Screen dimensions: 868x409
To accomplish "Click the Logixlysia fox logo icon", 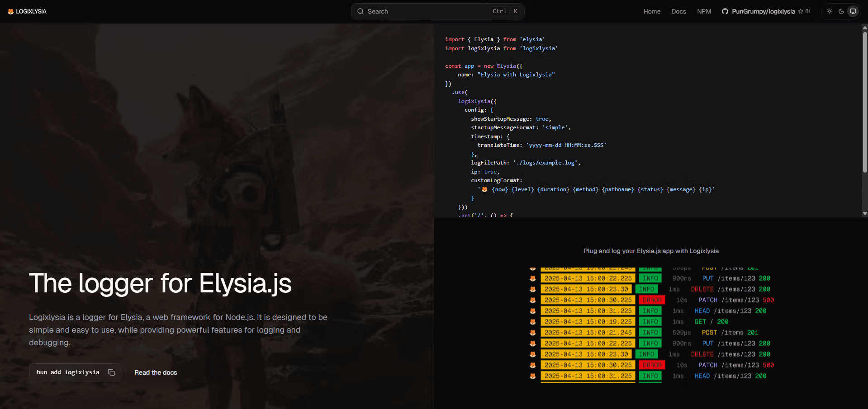I will (x=10, y=11).
